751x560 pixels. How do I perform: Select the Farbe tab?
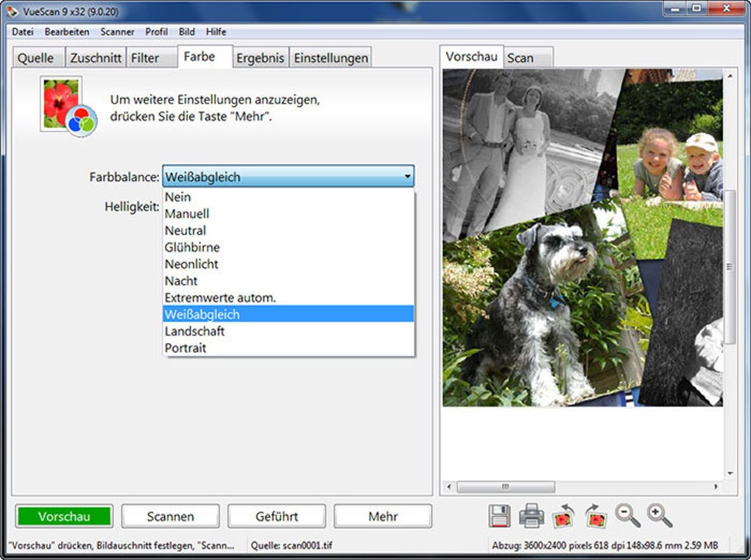click(x=205, y=57)
